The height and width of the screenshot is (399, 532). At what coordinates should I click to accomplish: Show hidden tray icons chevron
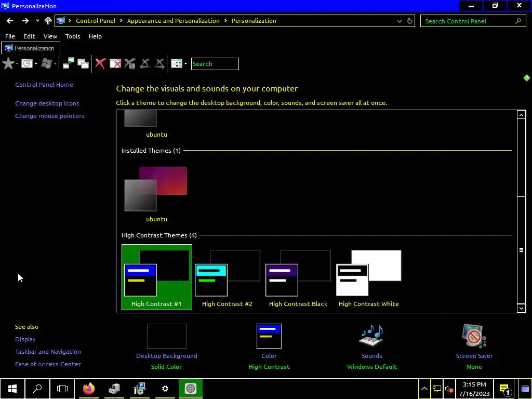click(424, 389)
